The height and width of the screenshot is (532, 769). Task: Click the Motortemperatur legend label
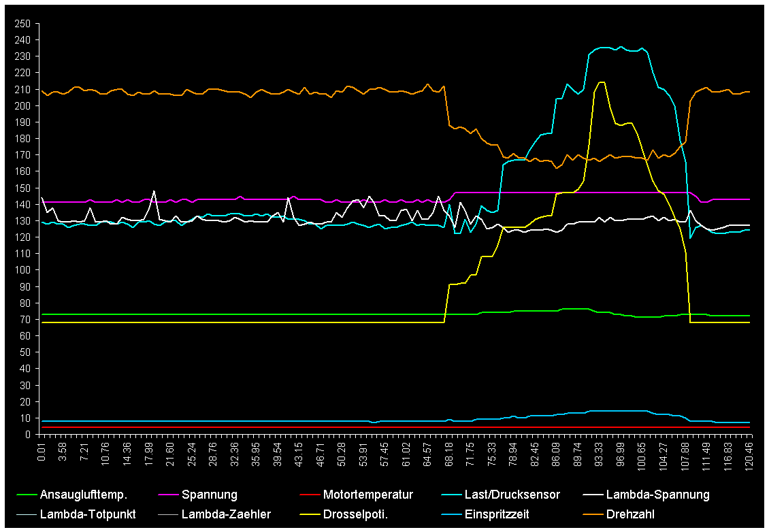click(x=367, y=495)
